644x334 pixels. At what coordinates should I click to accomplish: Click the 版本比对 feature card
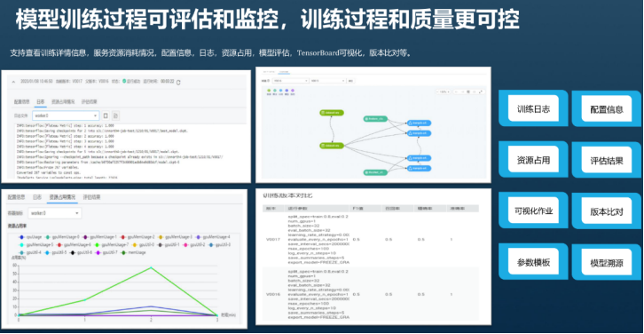pos(607,211)
